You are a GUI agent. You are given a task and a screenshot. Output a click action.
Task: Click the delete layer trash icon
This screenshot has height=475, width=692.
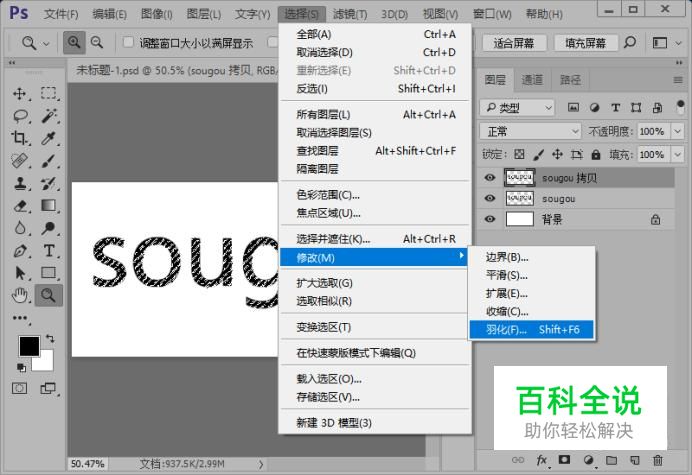click(x=658, y=460)
